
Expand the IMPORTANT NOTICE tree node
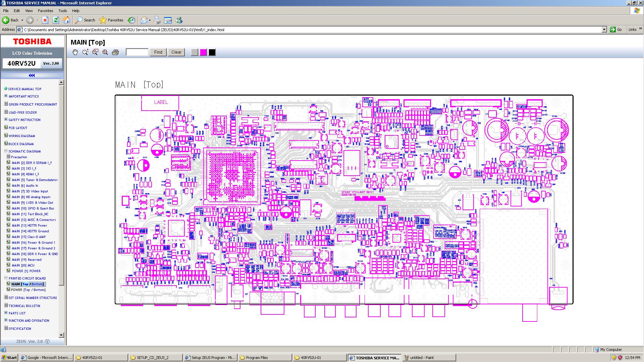coord(6,96)
